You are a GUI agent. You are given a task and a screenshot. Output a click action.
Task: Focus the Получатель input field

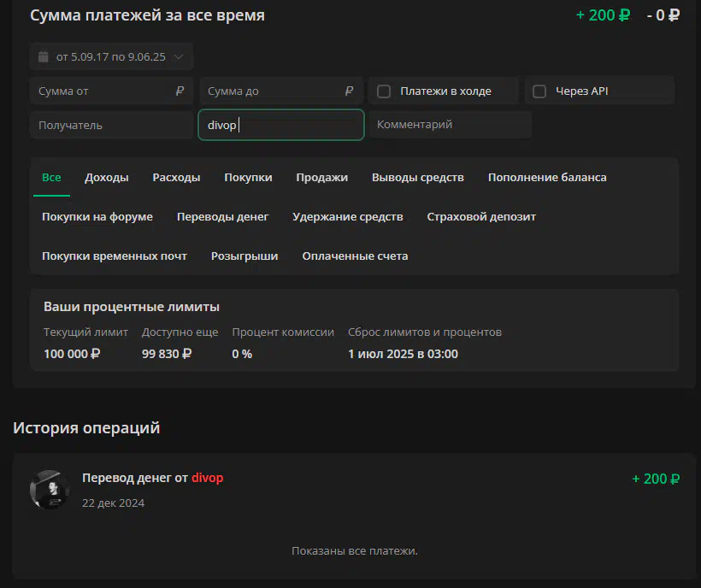(111, 125)
